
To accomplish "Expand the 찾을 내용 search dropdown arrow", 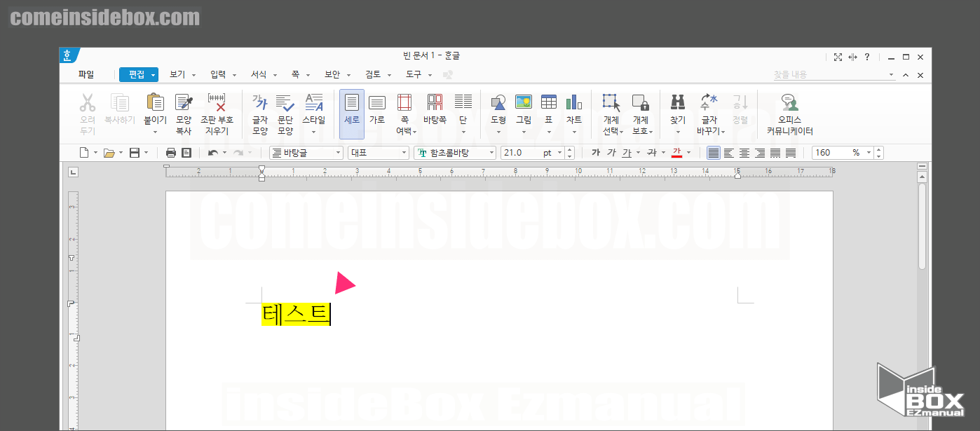I will (891, 75).
